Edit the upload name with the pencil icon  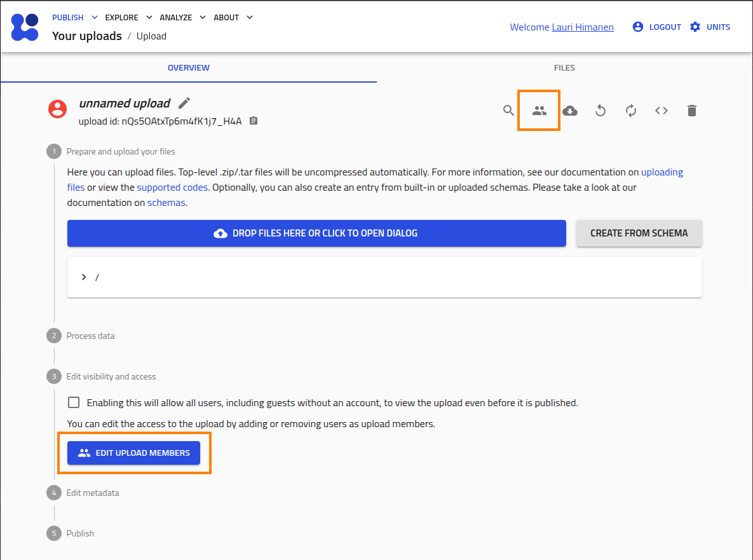184,103
